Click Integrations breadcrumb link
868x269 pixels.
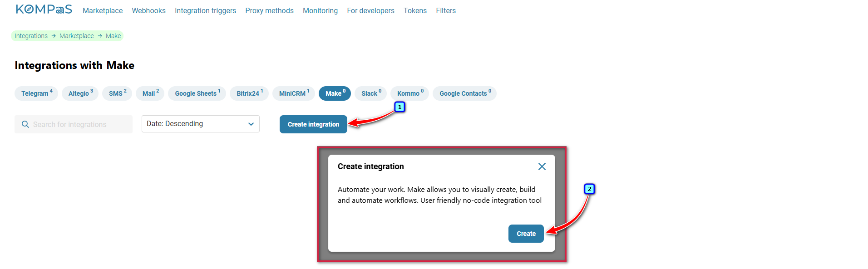[x=31, y=36]
